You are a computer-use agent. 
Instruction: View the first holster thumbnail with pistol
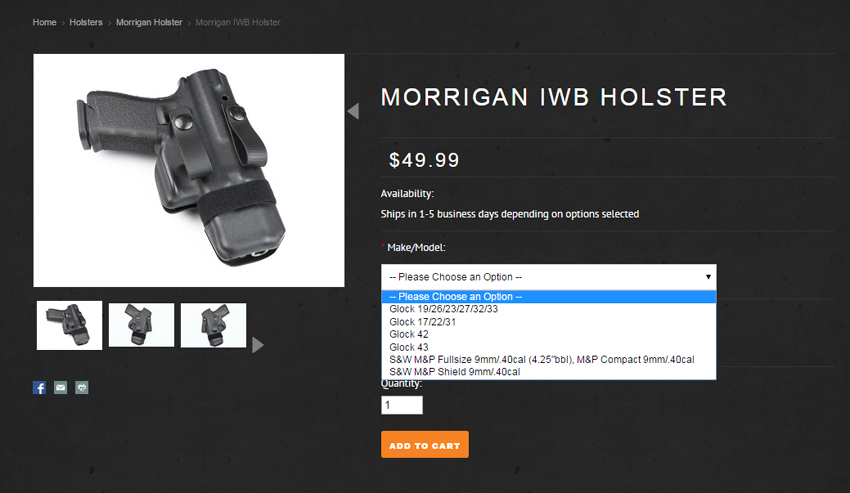[x=69, y=325]
